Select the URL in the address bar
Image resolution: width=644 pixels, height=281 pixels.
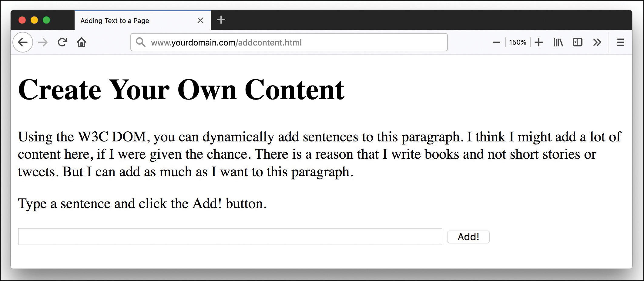(x=227, y=42)
